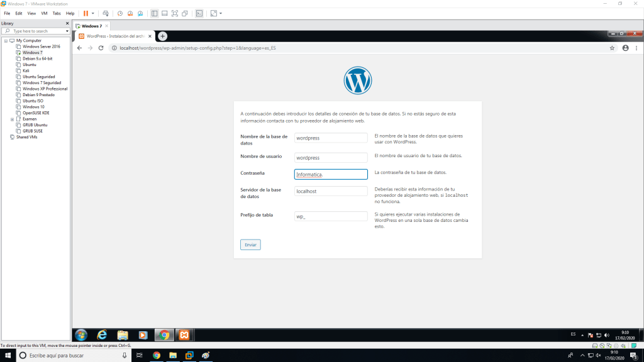Select Kali in the library list

(26, 70)
